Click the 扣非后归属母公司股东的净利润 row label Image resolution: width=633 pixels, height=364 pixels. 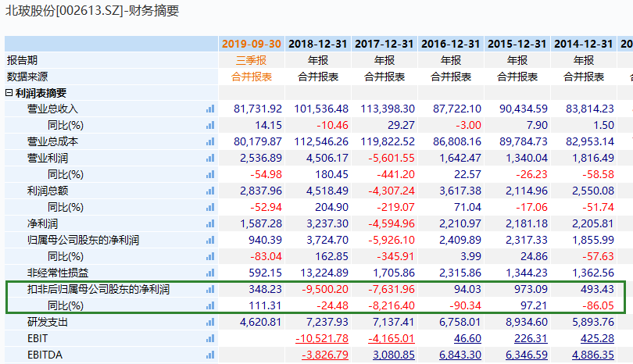(x=98, y=289)
